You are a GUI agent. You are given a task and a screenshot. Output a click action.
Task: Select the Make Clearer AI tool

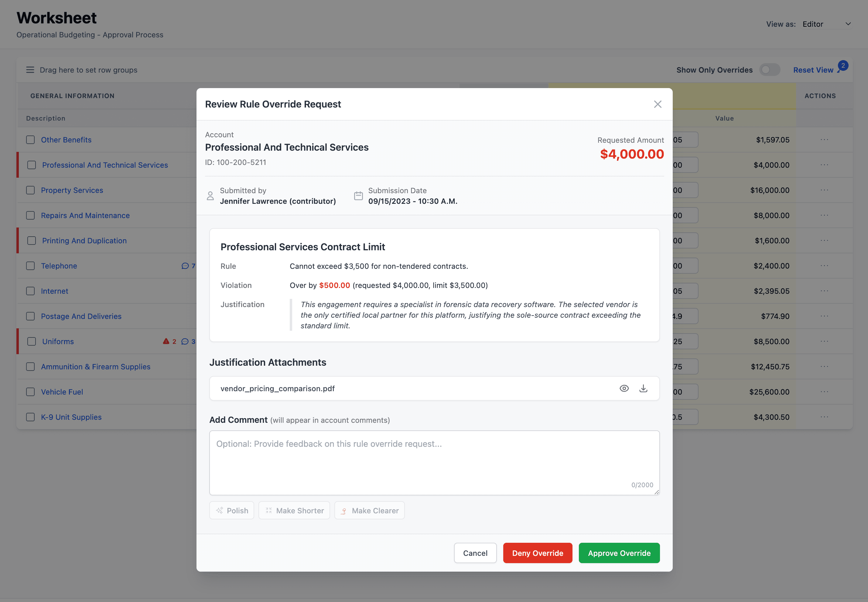click(x=369, y=510)
